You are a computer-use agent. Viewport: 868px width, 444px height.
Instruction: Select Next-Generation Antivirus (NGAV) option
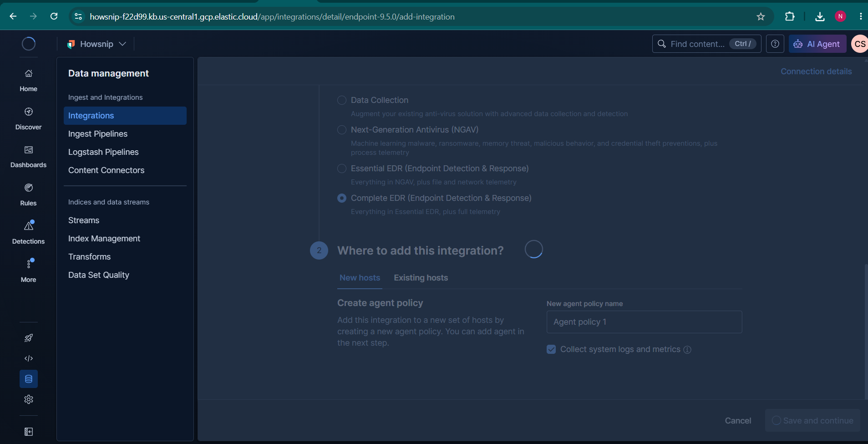(x=342, y=130)
